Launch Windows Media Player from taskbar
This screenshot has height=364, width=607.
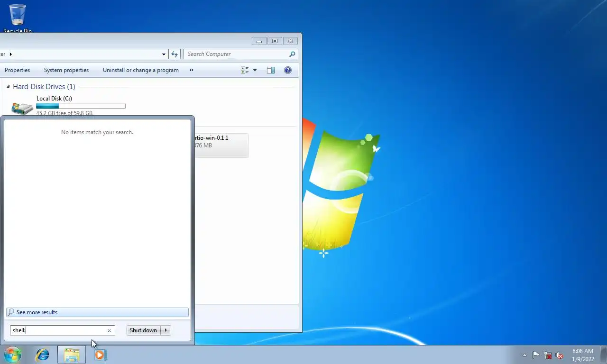[100, 355]
